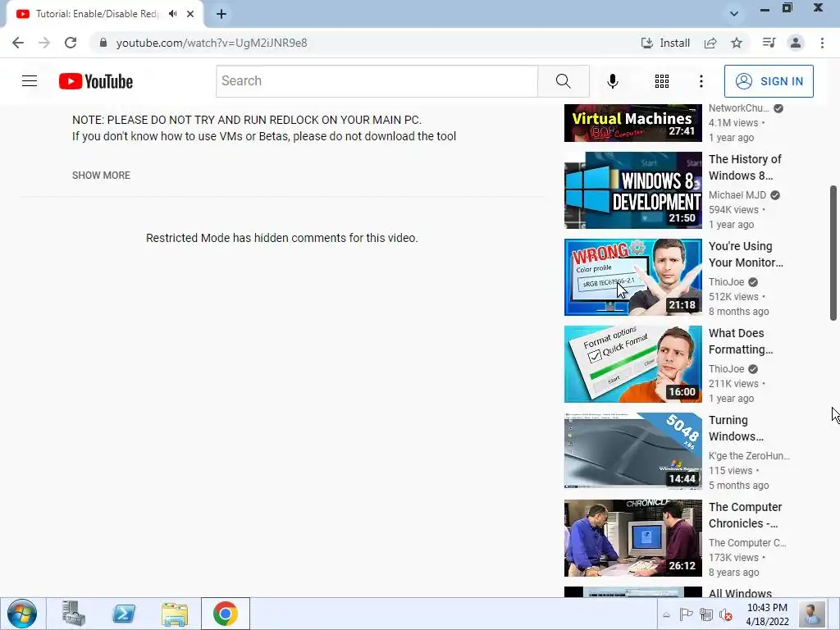Open the YouTube apps grid icon
Image resolution: width=840 pixels, height=630 pixels.
tap(662, 81)
